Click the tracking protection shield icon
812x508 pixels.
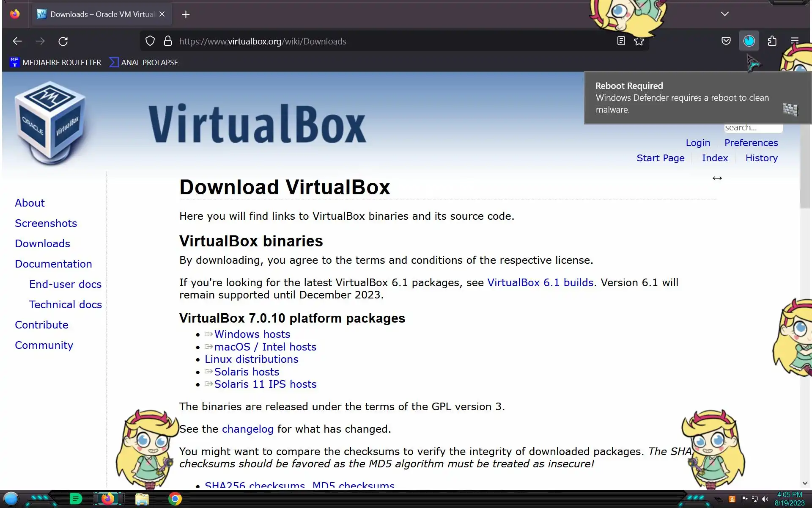click(150, 41)
